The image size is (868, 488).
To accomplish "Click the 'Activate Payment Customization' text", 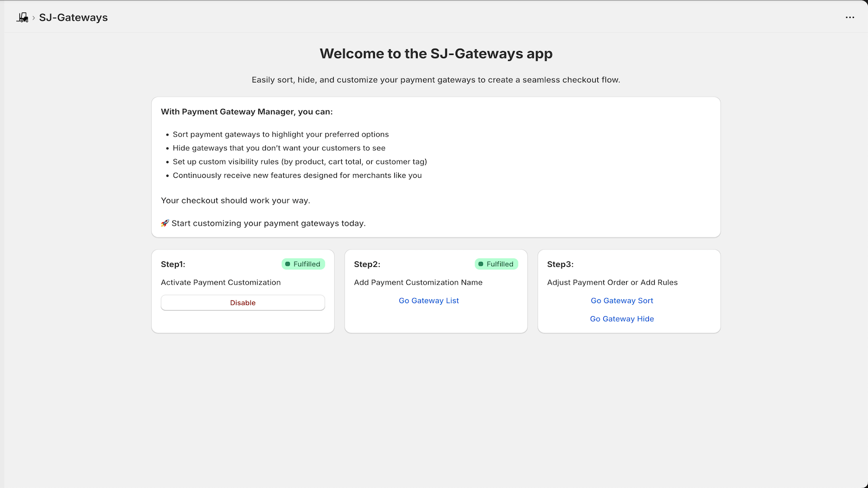I will (x=221, y=282).
